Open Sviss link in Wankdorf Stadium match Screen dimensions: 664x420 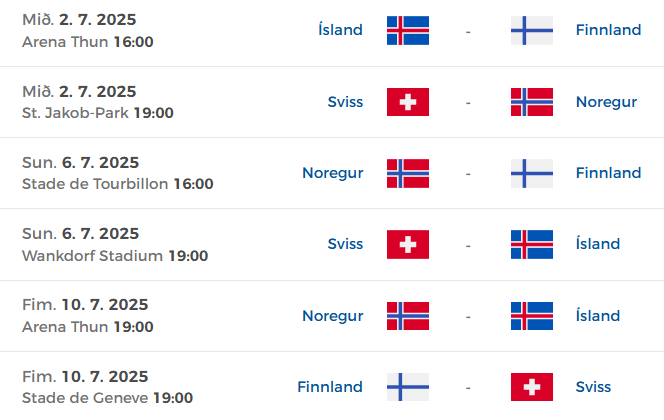pyautogui.click(x=345, y=244)
